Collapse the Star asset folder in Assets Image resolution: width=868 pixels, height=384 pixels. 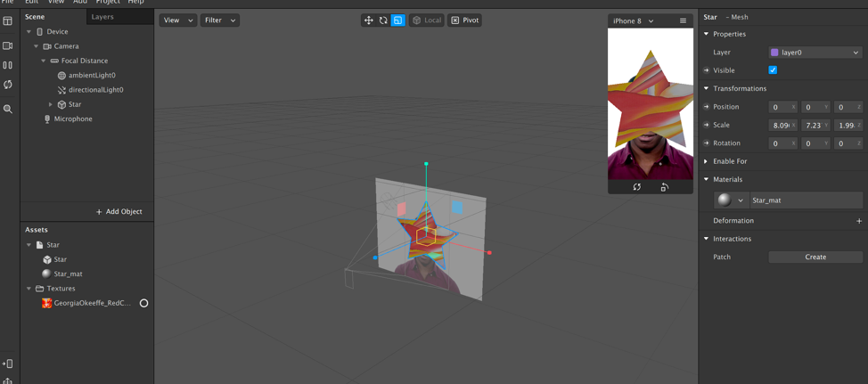(29, 244)
